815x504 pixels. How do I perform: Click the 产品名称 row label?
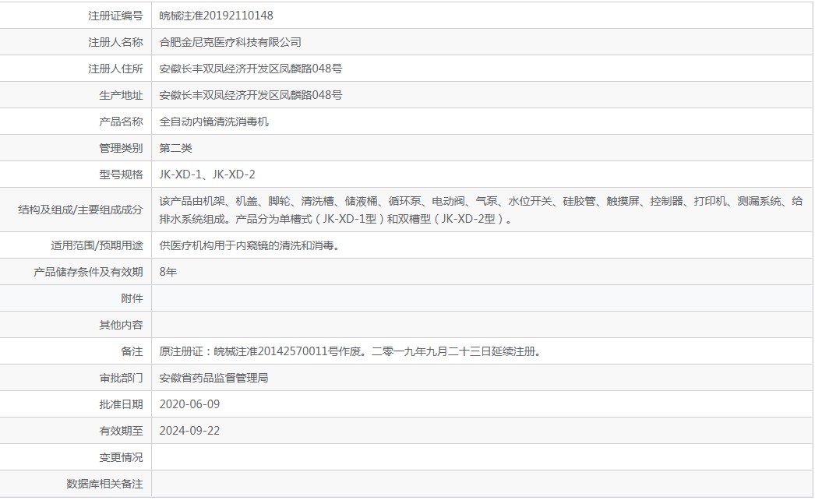(x=121, y=122)
